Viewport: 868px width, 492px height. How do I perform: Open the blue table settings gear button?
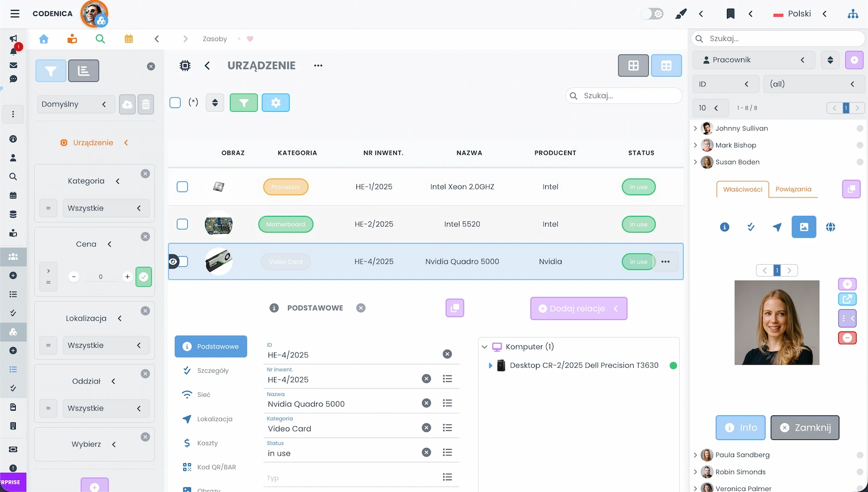tap(276, 103)
